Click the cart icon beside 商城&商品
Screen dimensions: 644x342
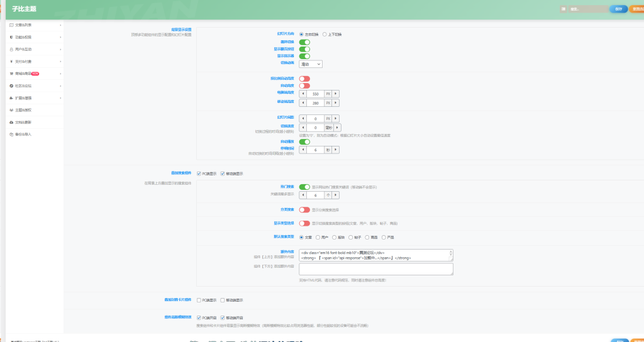[x=11, y=74]
